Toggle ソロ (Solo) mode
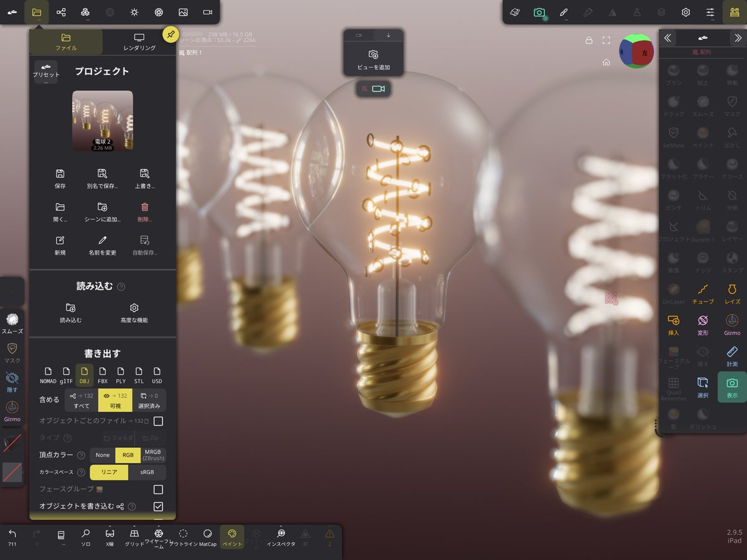The width and height of the screenshot is (747, 560). pos(86,537)
